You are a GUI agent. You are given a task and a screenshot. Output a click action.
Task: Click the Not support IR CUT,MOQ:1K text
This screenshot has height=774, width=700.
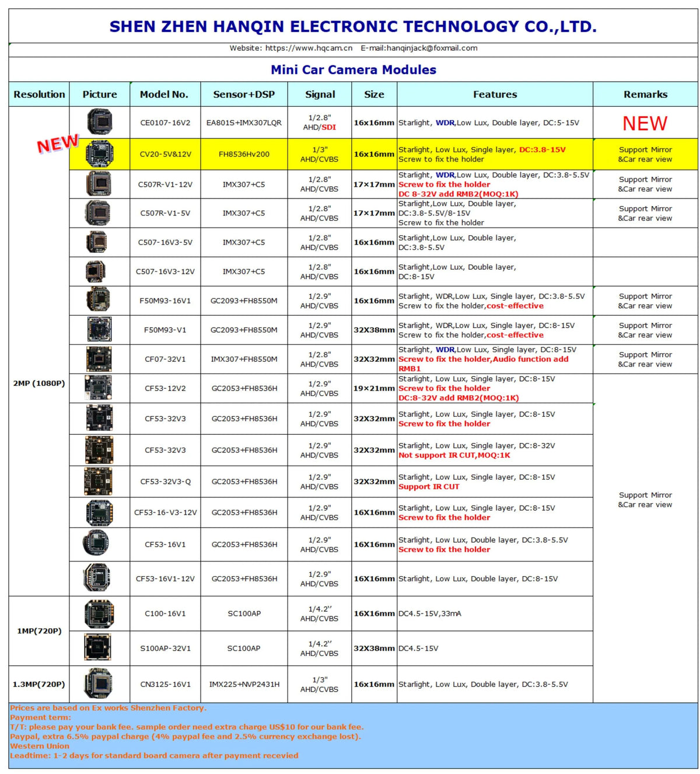(454, 455)
